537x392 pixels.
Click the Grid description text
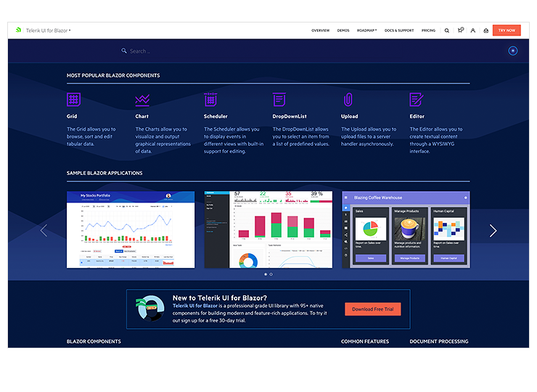91,136
